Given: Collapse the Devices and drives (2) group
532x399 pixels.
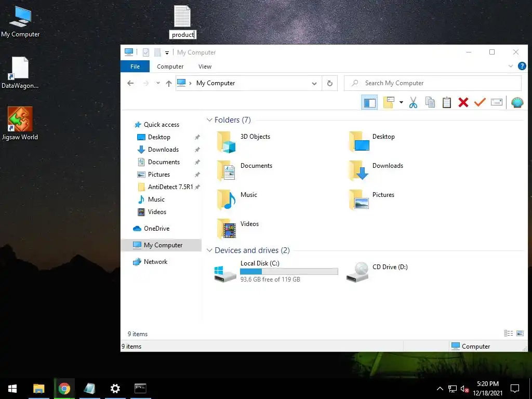Looking at the screenshot, I should coord(209,250).
